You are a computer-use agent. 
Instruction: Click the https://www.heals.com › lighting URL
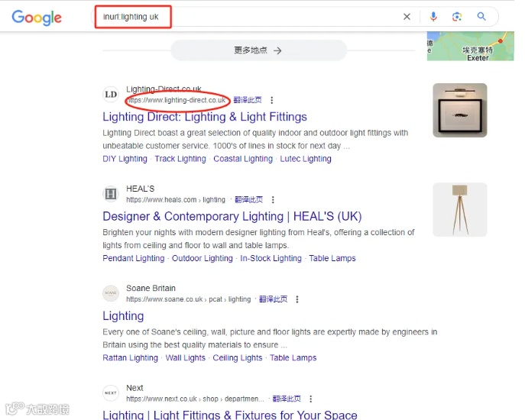pos(176,200)
